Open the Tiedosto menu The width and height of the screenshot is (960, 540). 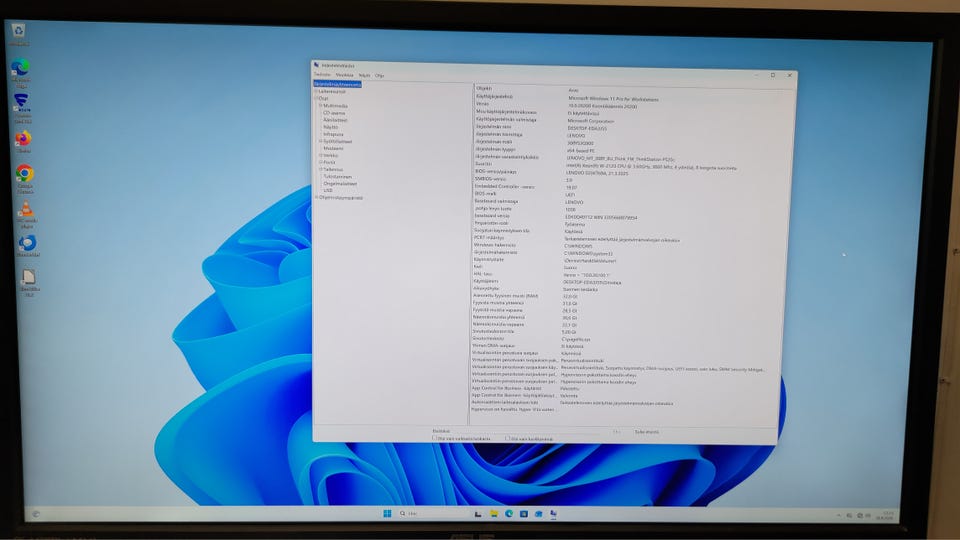click(322, 75)
